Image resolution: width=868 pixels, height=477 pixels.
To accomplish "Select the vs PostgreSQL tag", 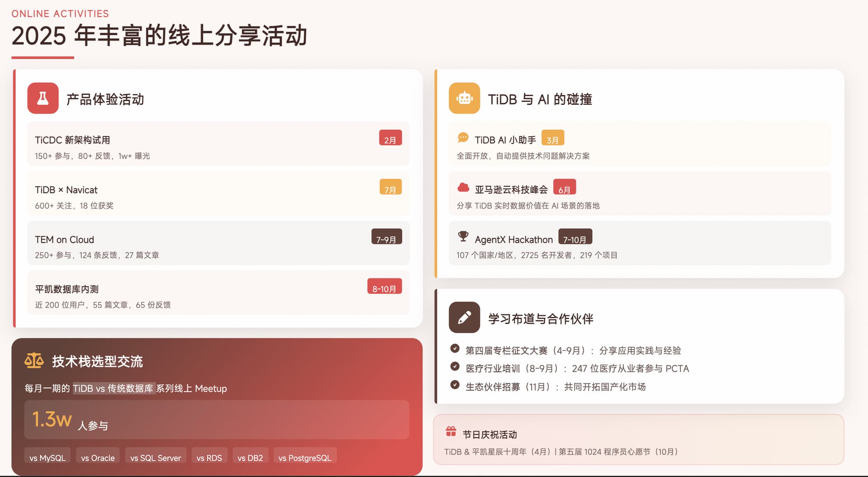I will (305, 456).
